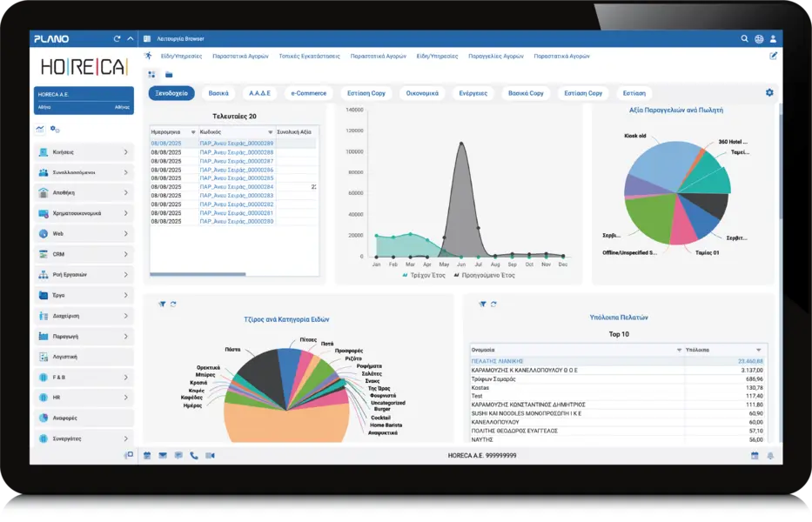Toggle the Προηγούμενο Έτος legend series
The image size is (812, 522).
484,276
